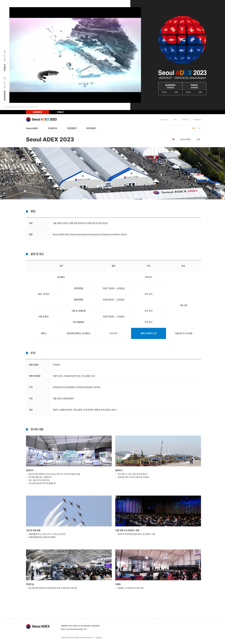Click the 서울 ADEX 공동운영본부 organizer cell

pos(125,398)
